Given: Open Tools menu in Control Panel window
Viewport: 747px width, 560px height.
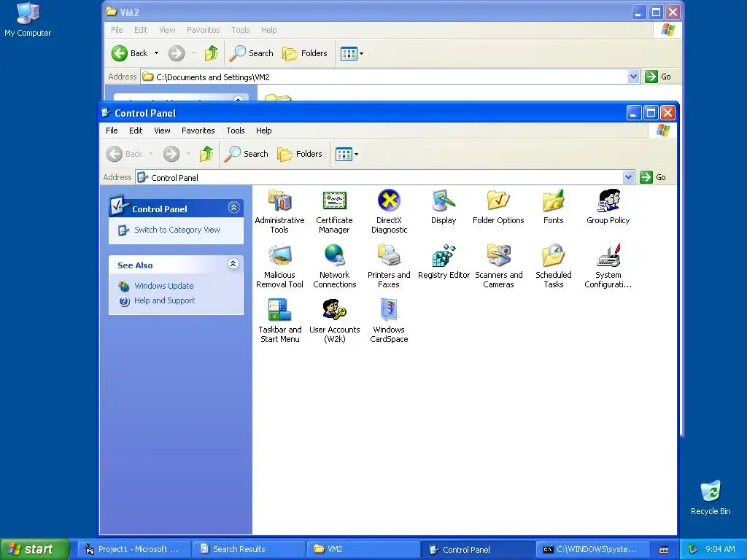Looking at the screenshot, I should click(x=236, y=131).
